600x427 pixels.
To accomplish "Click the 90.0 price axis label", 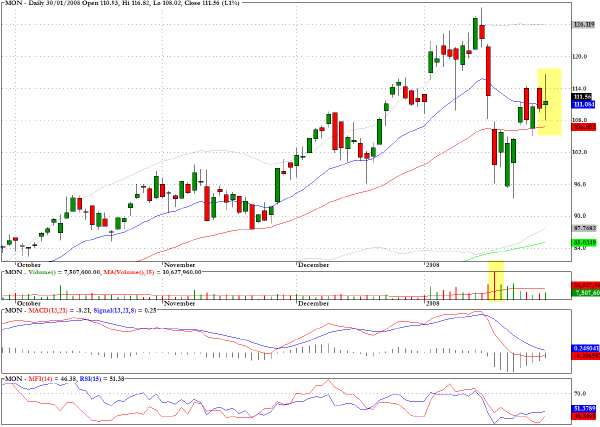I will (580, 216).
